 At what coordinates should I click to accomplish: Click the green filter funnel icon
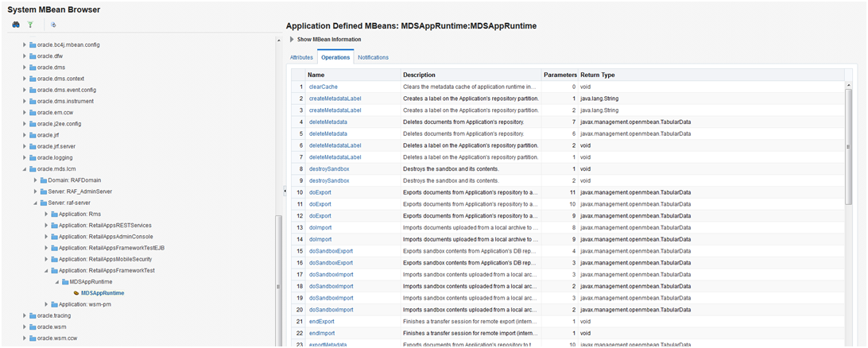30,25
